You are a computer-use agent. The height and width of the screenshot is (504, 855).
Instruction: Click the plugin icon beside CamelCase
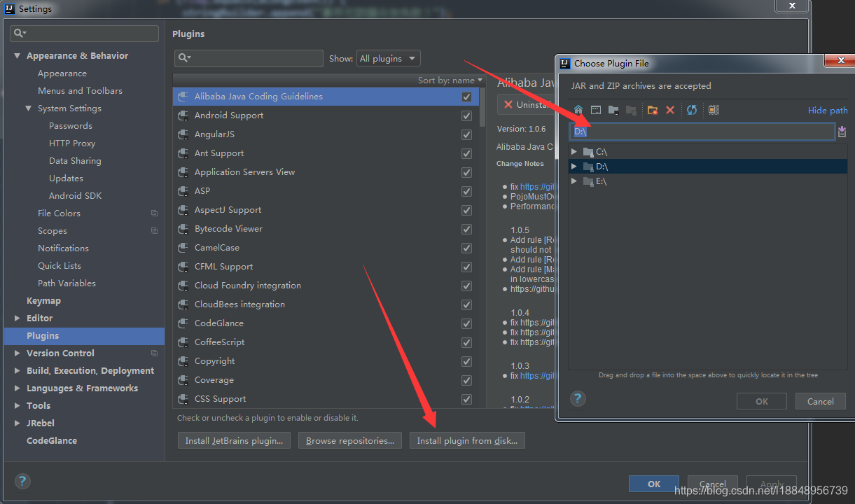[x=183, y=248]
